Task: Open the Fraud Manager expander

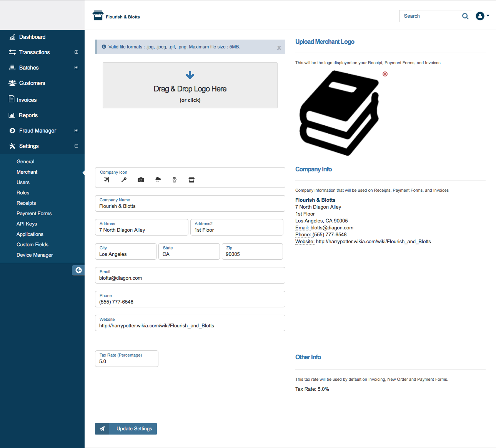Action: coord(76,131)
